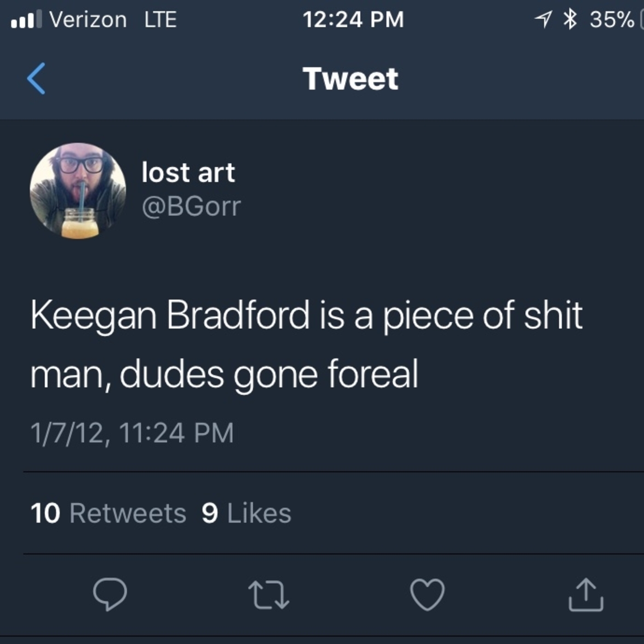Open lost art's profile picture
Viewport: 644px width, 644px height.
(x=78, y=190)
